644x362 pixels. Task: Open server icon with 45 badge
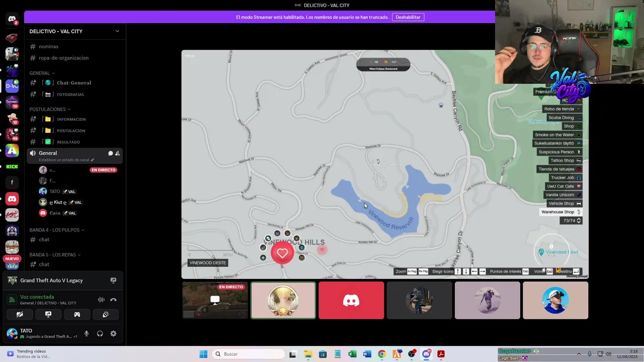pyautogui.click(x=12, y=134)
